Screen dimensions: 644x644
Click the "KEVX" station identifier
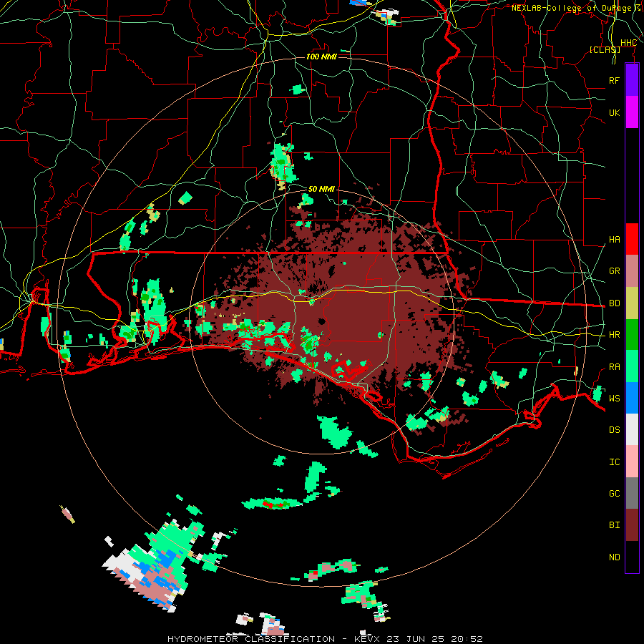point(369,639)
